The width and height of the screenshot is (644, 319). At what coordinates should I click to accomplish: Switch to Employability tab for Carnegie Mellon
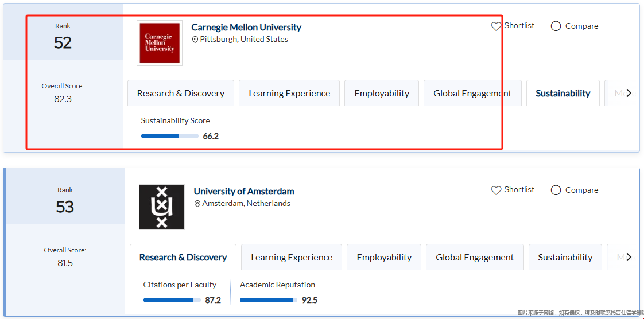(x=382, y=94)
